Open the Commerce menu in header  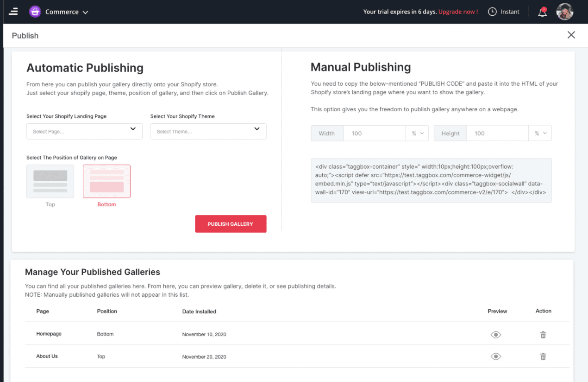[67, 12]
